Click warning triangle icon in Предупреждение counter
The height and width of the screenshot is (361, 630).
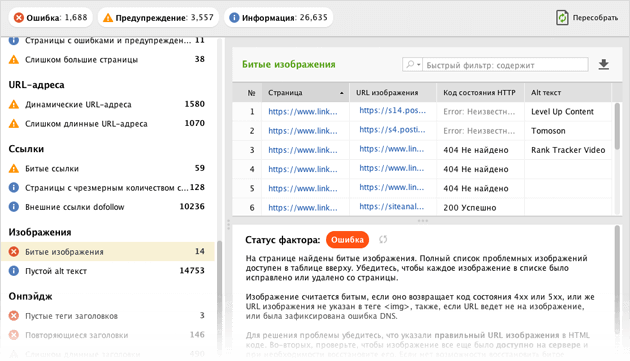pyautogui.click(x=108, y=18)
